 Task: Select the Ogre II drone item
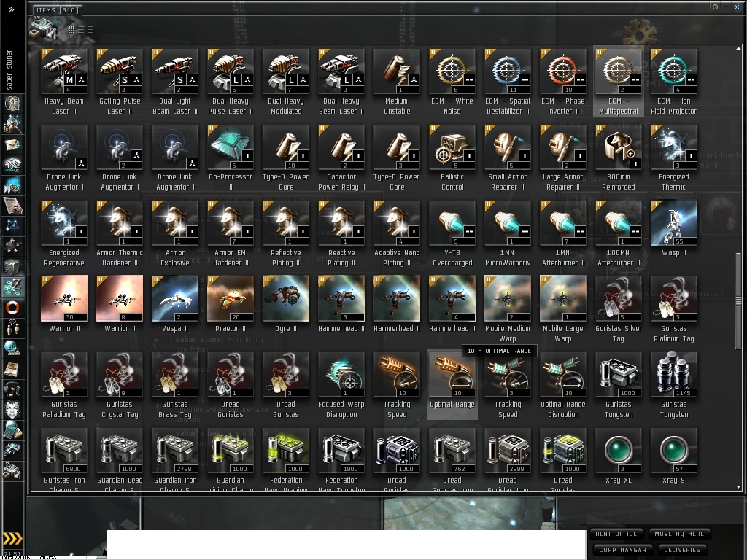285,304
